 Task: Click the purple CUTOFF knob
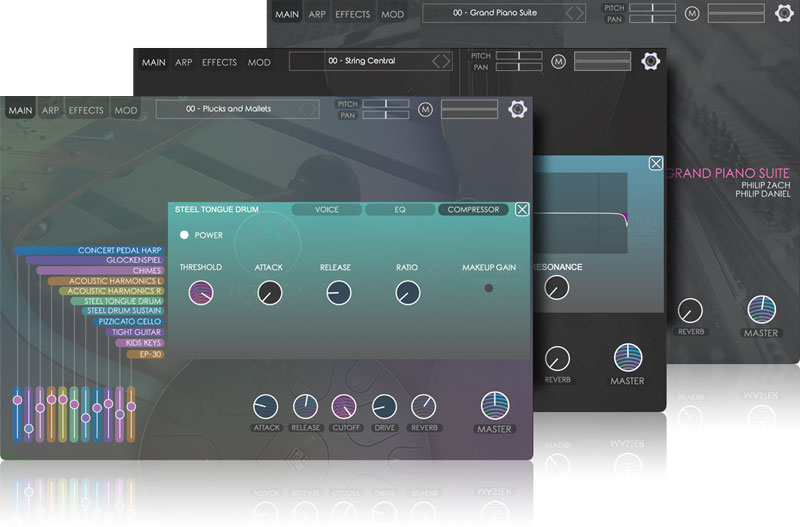click(344, 406)
